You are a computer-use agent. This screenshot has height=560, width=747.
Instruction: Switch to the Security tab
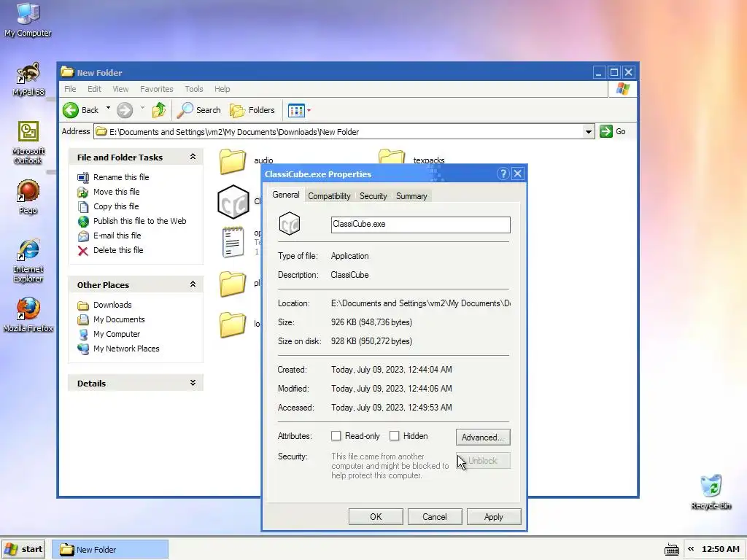click(373, 196)
